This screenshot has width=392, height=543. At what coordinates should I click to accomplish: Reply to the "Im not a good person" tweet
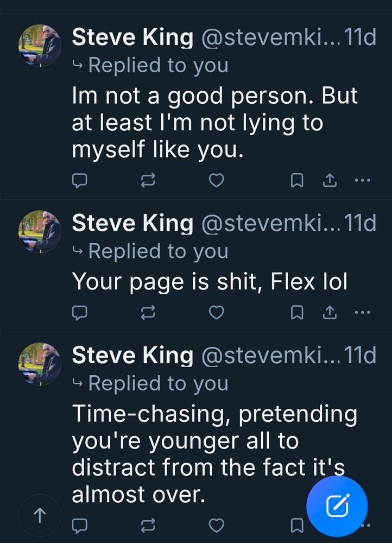pos(80,180)
